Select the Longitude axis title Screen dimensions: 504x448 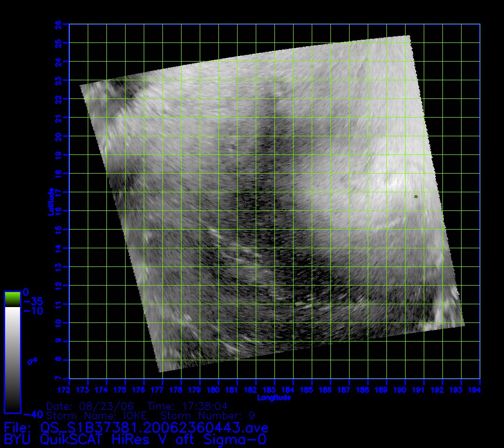click(274, 398)
